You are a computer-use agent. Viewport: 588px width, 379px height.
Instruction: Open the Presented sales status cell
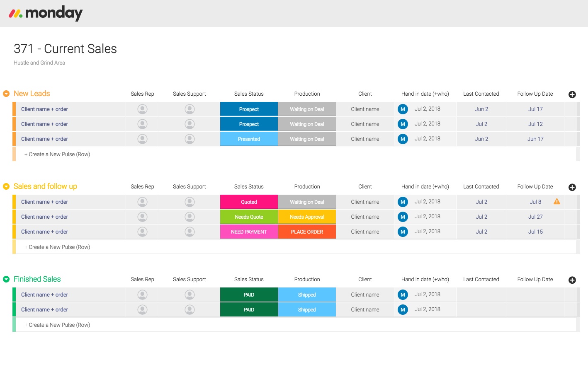249,139
